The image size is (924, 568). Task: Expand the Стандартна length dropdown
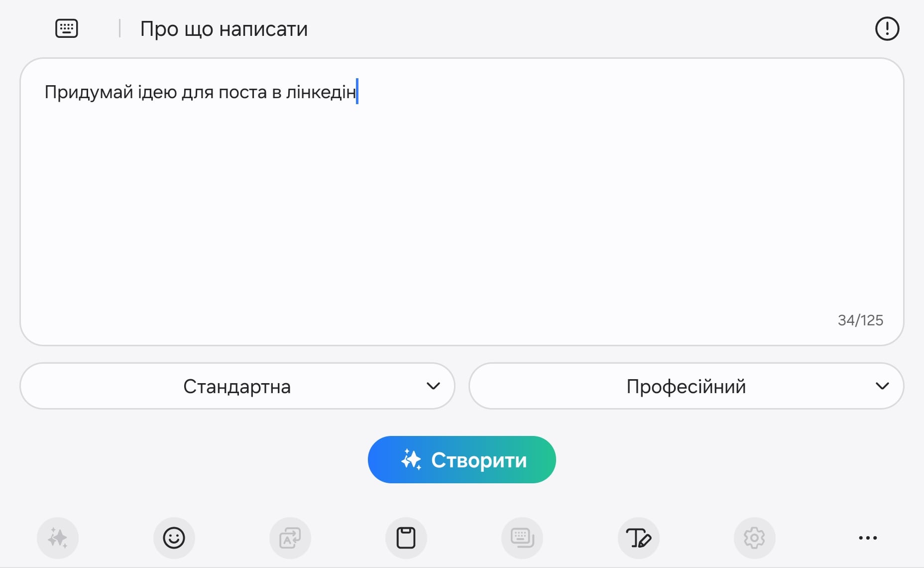(237, 386)
